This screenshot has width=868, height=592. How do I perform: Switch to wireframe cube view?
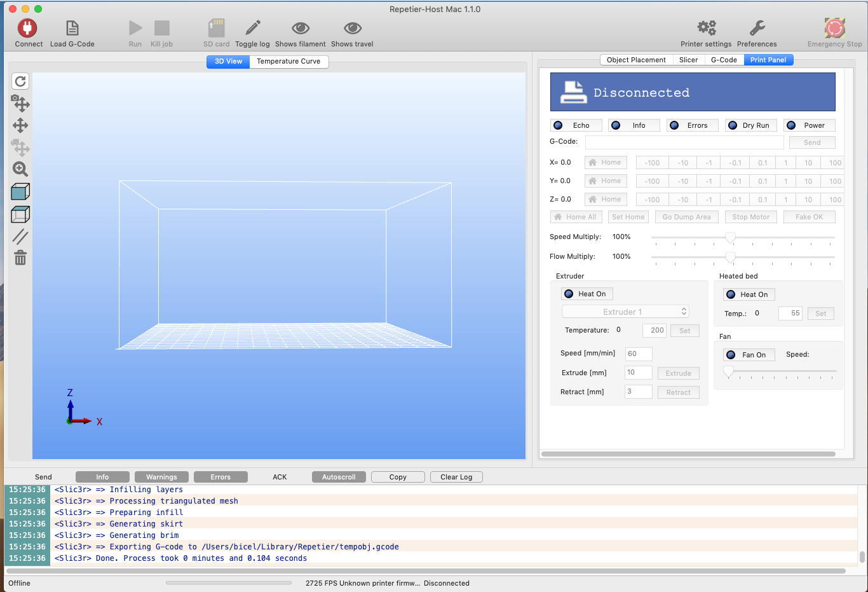(20, 214)
